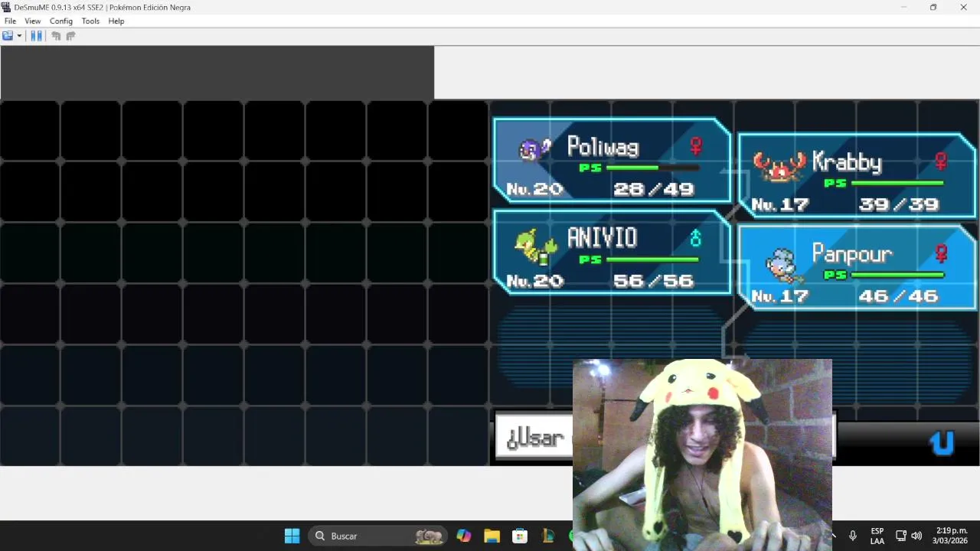Screen dimensions: 980x551
Task: Click the blue return arrow button
Action: [942, 442]
